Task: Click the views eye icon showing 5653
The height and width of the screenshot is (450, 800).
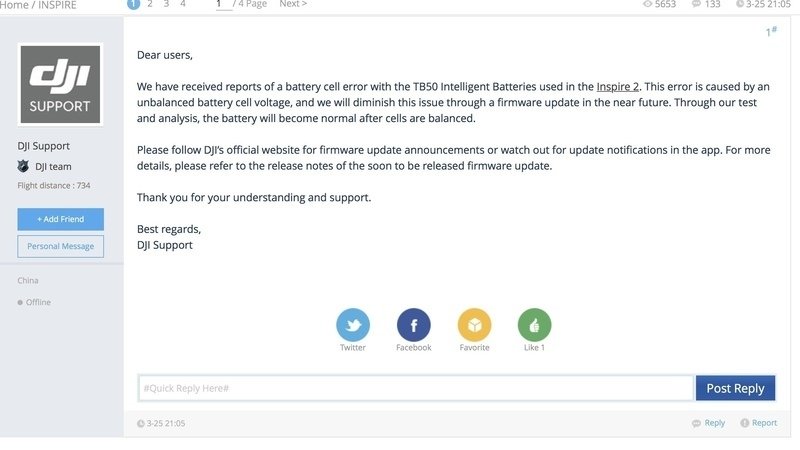Action: [x=647, y=4]
